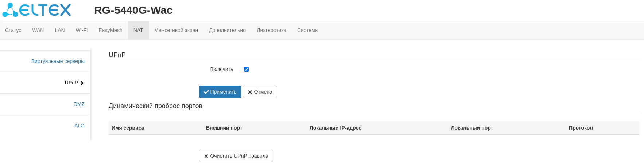Screen dimensions: 644x166
Task: Open the Дополнительно tab
Action: click(x=227, y=30)
